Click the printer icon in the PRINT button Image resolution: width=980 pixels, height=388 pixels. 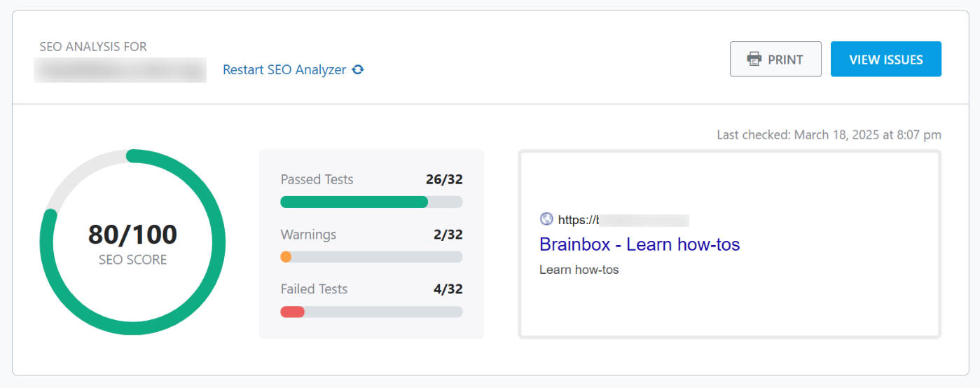point(754,59)
